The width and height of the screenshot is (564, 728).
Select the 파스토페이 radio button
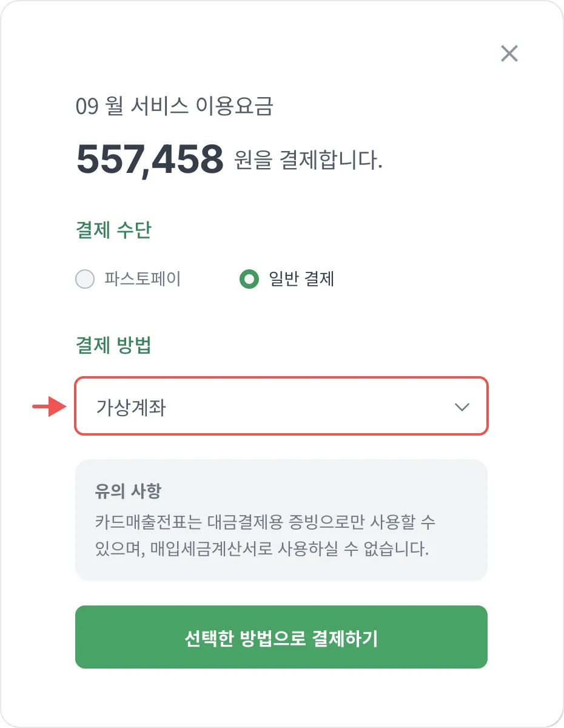click(85, 280)
